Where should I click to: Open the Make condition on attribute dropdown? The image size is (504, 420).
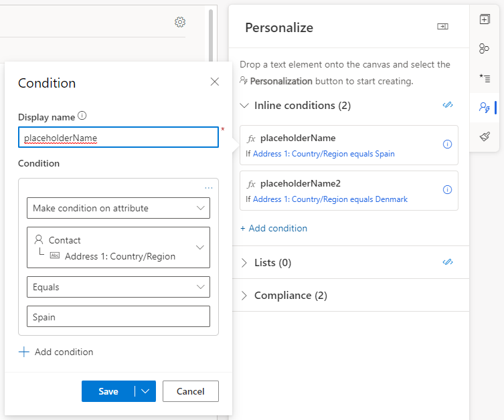click(118, 208)
